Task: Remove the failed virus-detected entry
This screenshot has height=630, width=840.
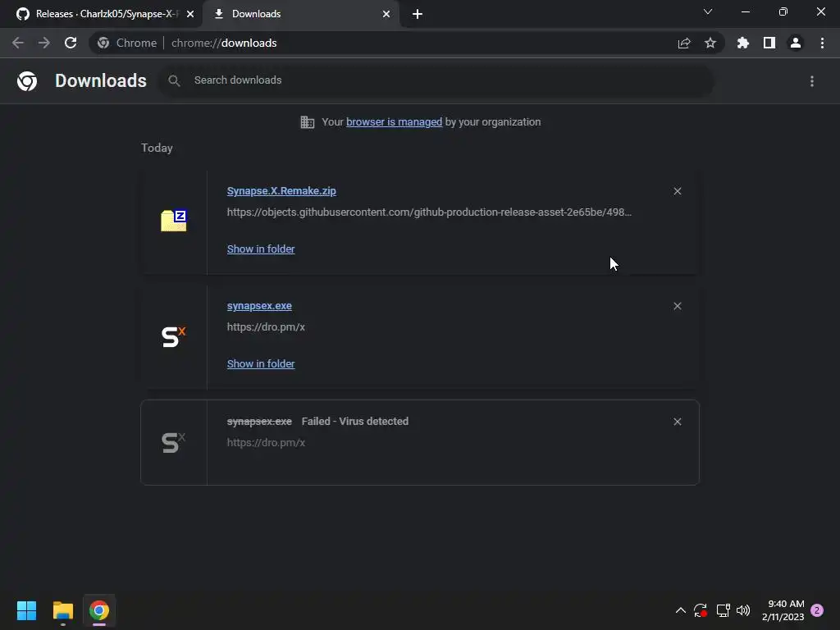Action: point(677,422)
